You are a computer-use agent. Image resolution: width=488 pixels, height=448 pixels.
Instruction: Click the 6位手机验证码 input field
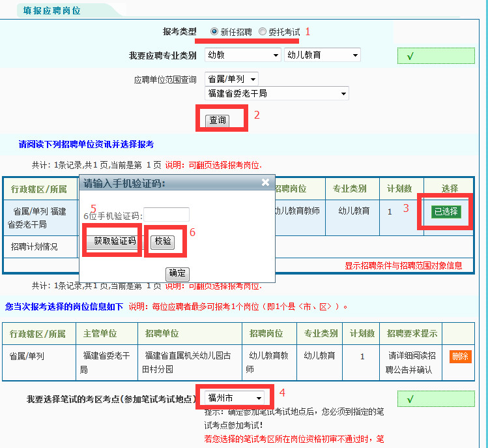coord(166,215)
